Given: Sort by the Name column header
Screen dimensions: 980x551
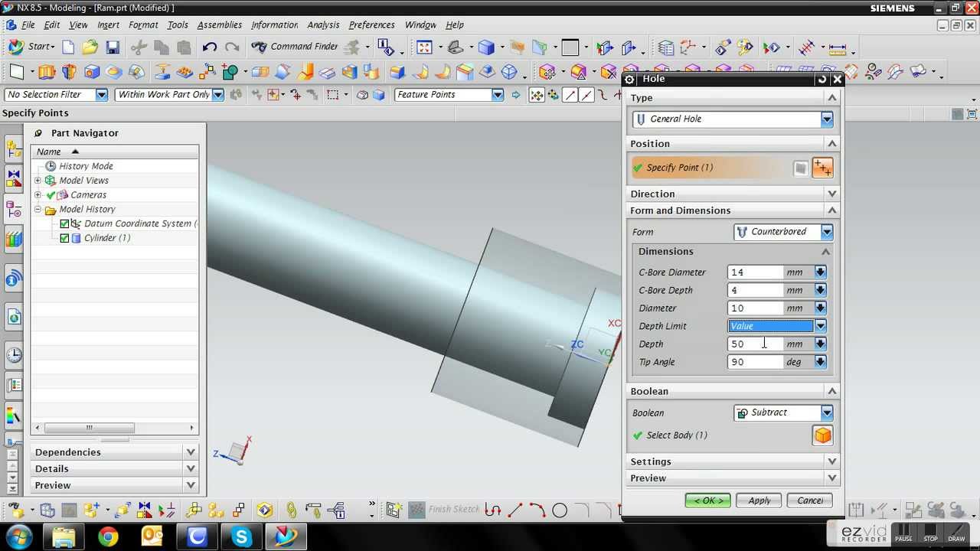Looking at the screenshot, I should 115,152.
